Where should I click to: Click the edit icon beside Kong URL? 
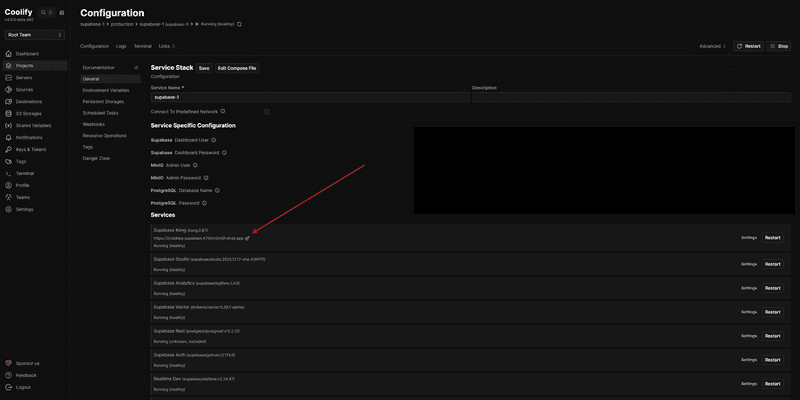tap(247, 238)
